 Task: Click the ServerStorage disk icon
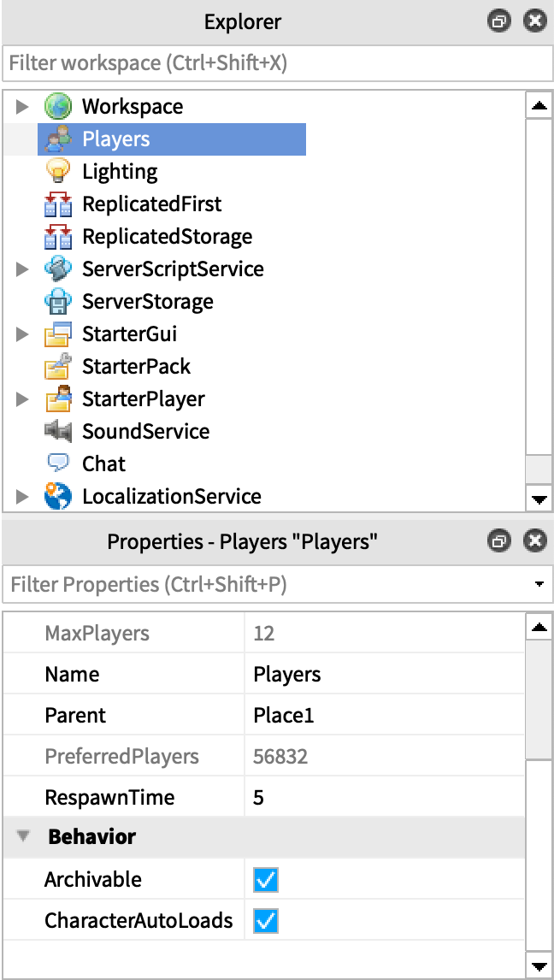[57, 302]
